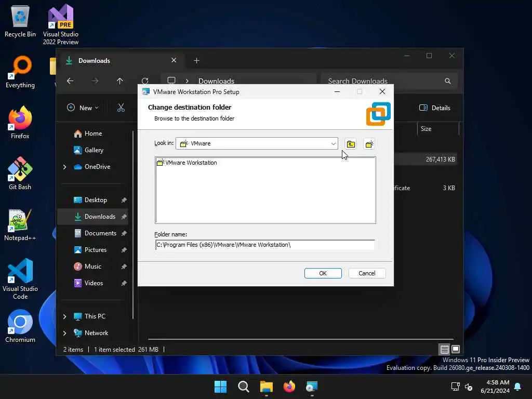
Task: Click Firefox on the taskbar
Action: click(x=289, y=387)
